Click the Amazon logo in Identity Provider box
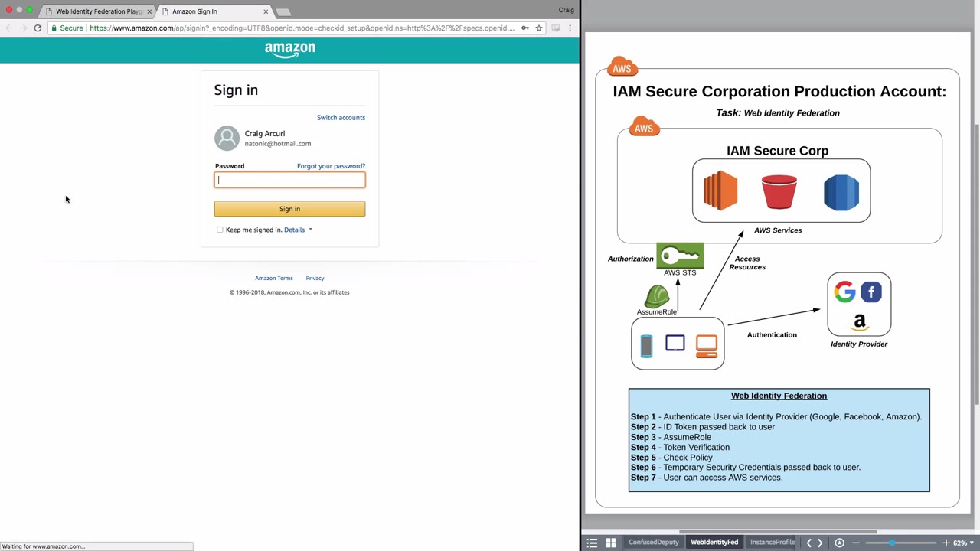Image resolution: width=980 pixels, height=551 pixels. pos(859,322)
